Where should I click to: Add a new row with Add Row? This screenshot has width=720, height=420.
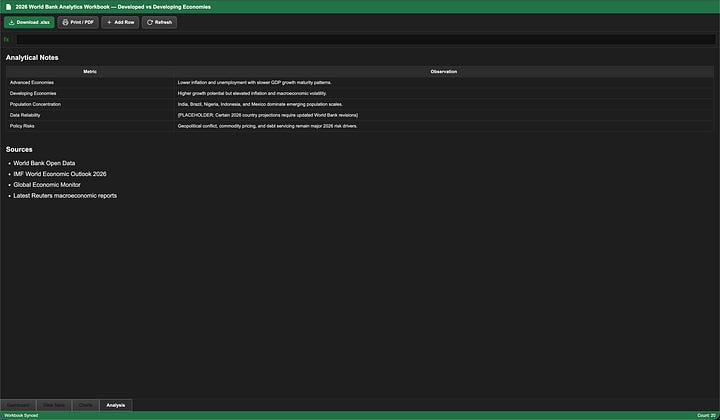[x=120, y=22]
